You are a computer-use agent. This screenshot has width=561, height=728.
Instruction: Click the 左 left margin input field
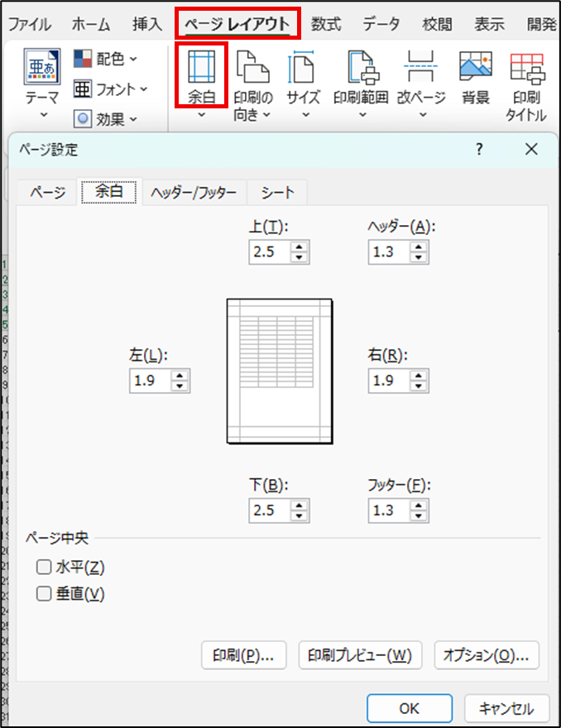150,381
